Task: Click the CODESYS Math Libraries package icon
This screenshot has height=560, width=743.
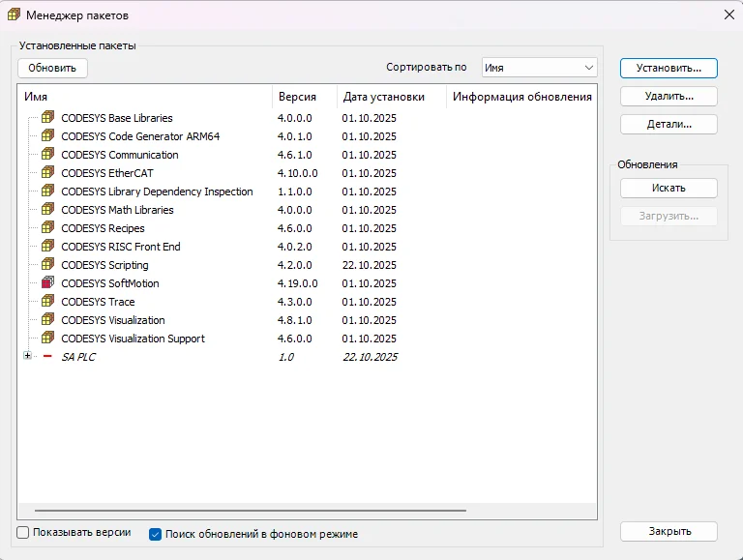Action: pyautogui.click(x=47, y=209)
